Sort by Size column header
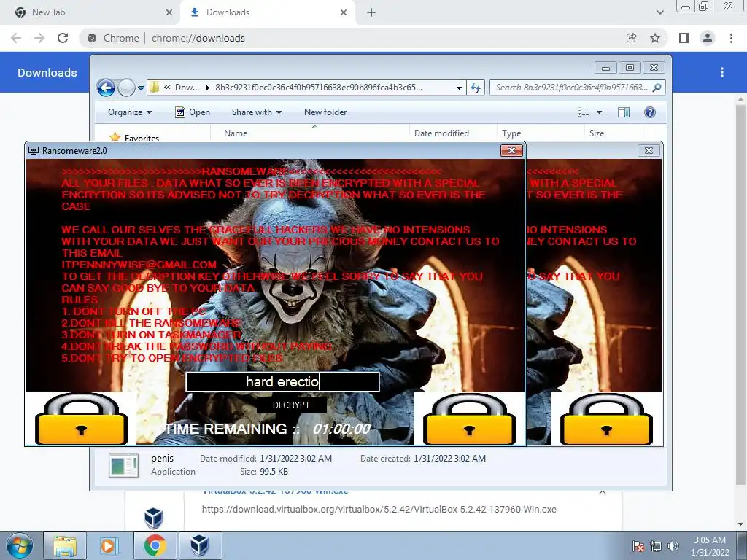This screenshot has width=747, height=560. coord(614,133)
